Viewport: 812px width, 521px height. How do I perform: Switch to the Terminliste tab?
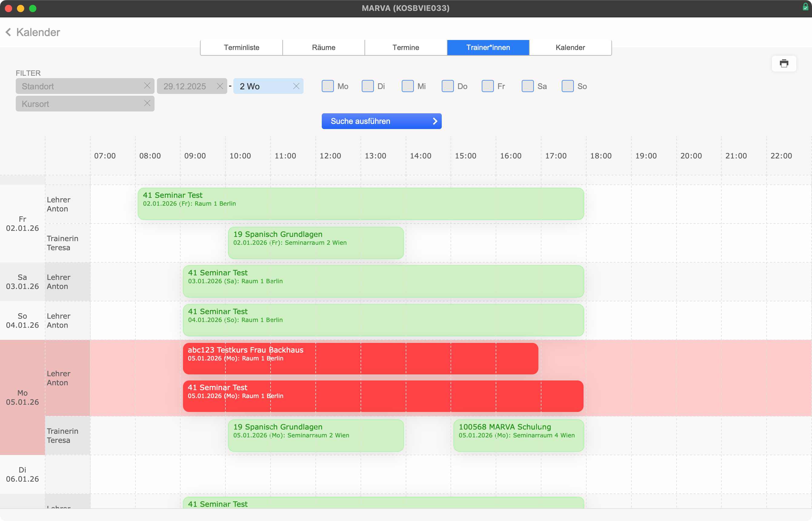pos(241,48)
